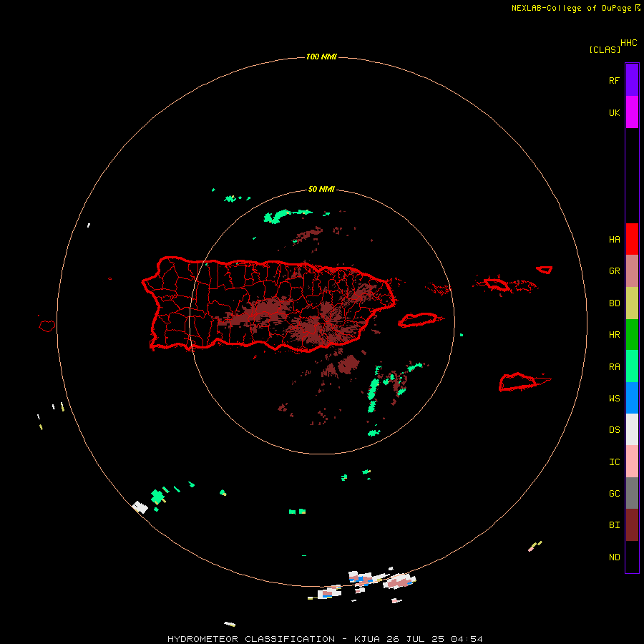
Task: Click the 50 NMI range ring label
Action: pos(321,189)
